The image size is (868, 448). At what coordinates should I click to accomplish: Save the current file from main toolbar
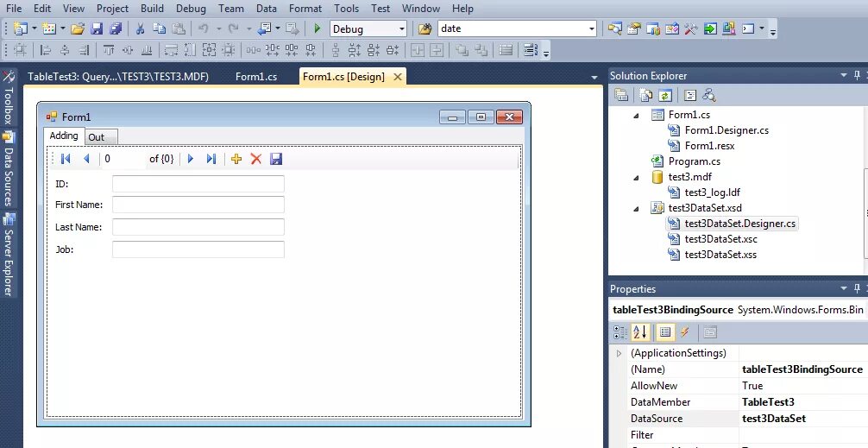click(97, 28)
